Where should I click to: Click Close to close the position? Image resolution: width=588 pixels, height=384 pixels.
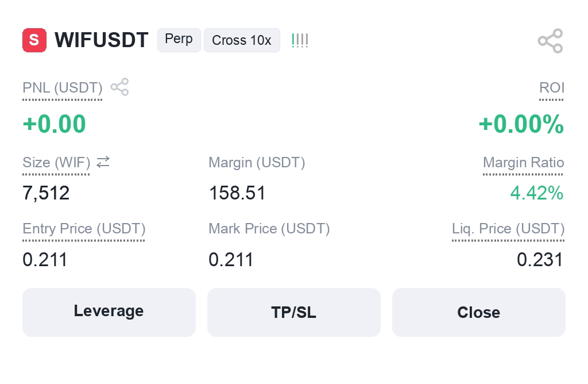[478, 312]
